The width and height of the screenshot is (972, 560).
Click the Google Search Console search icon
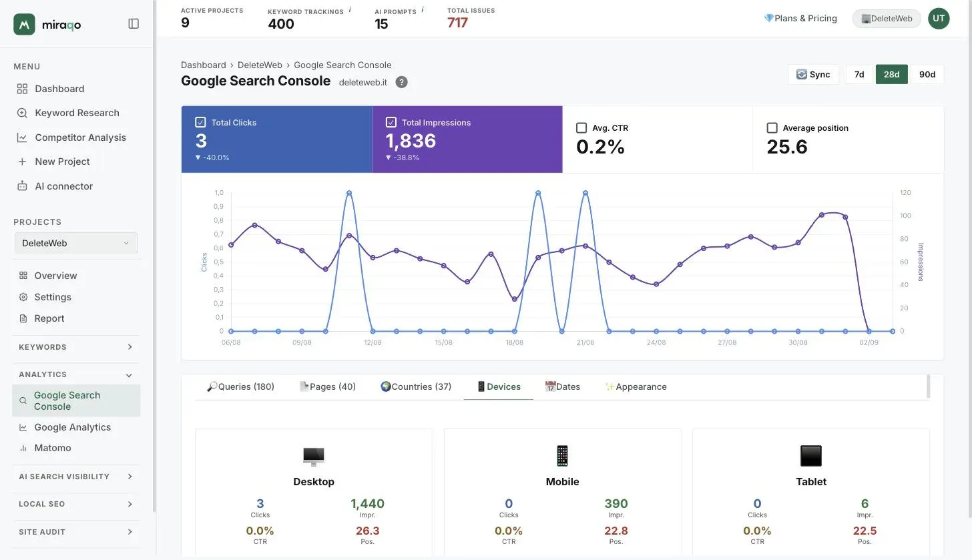[x=23, y=401]
